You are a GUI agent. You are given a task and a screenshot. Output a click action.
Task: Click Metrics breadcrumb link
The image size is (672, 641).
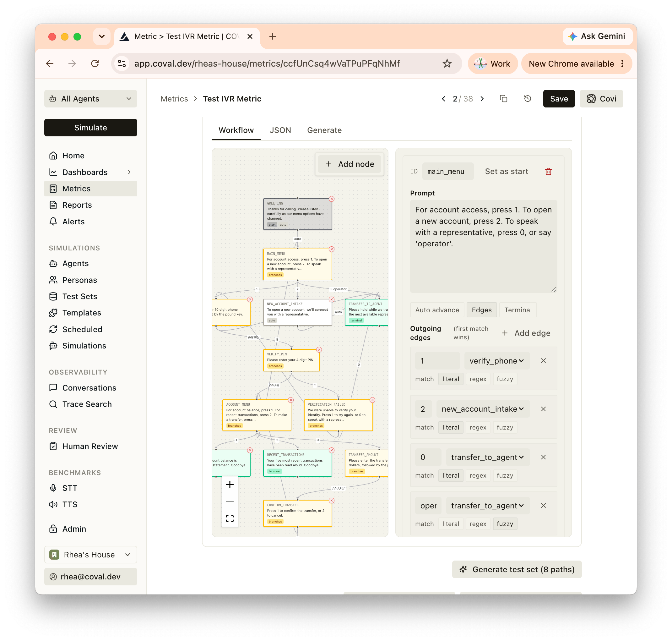[x=174, y=99]
